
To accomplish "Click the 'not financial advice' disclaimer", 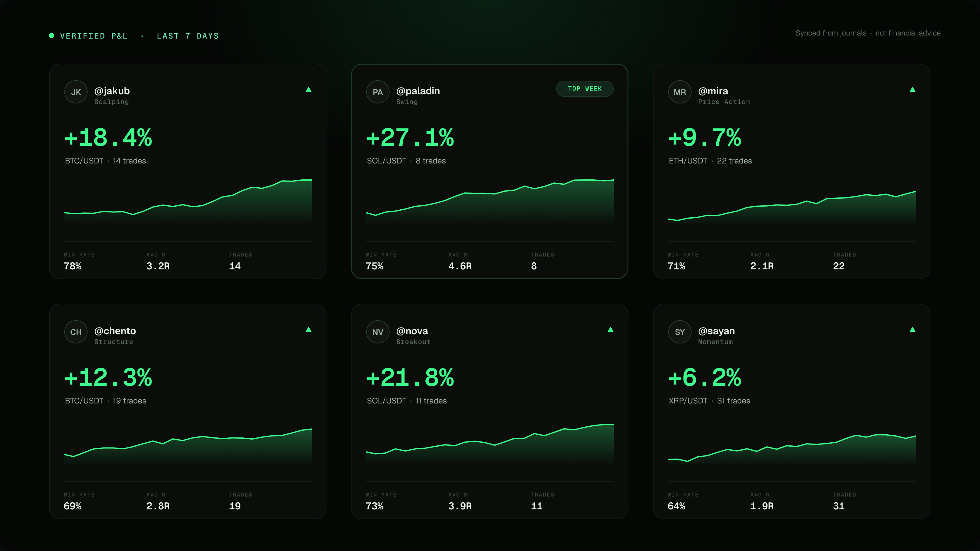I will coord(908,33).
